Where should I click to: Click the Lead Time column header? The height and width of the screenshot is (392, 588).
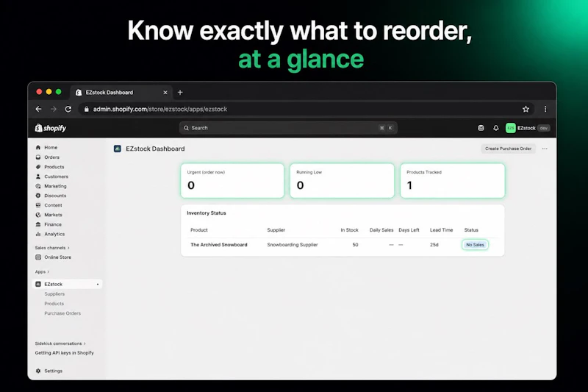click(442, 230)
